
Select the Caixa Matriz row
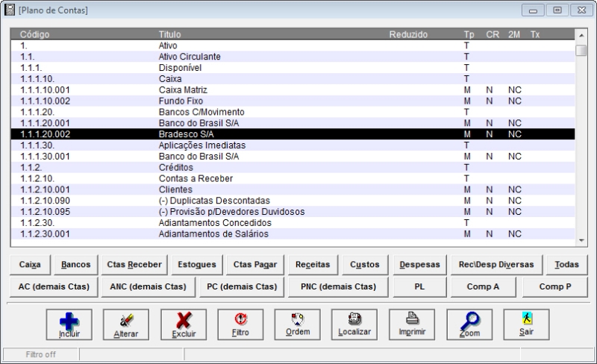293,90
